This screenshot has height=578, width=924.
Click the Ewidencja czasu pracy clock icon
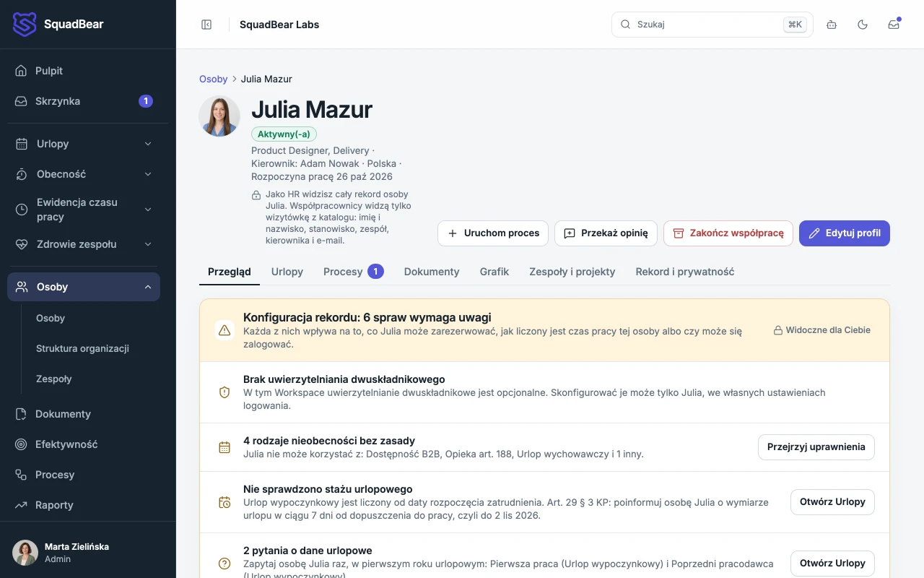tap(22, 210)
